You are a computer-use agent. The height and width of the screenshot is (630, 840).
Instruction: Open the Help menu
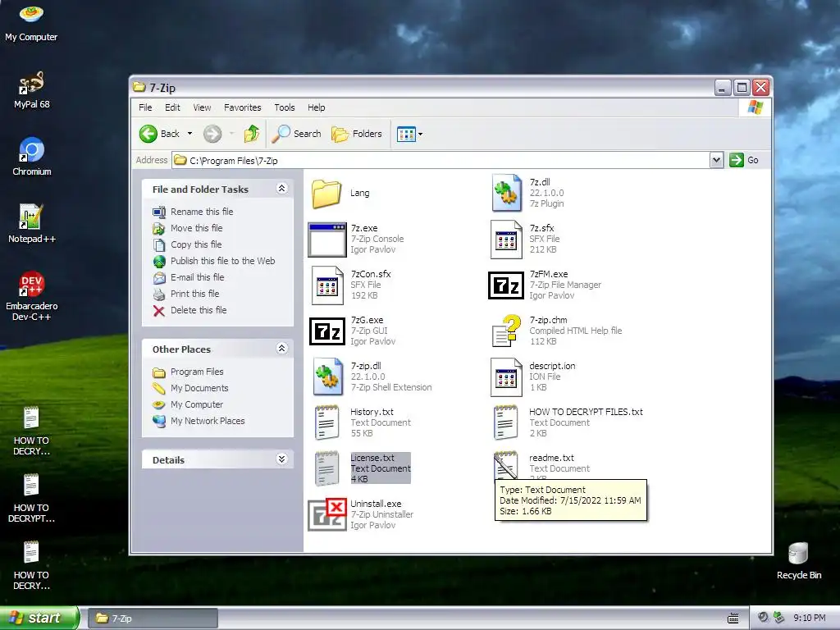point(316,107)
